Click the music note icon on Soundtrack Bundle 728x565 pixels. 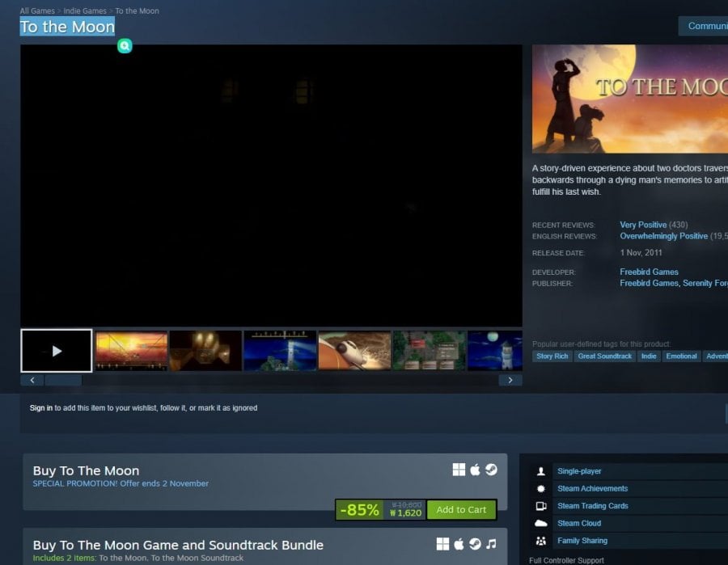[x=491, y=544]
